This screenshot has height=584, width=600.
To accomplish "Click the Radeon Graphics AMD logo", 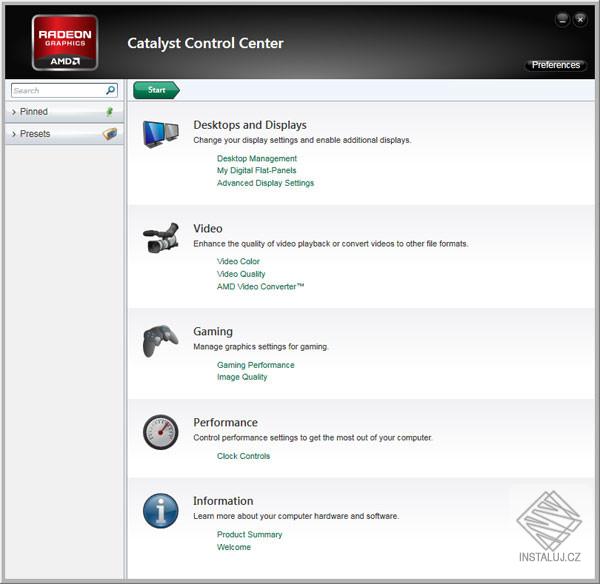I will 65,42.
